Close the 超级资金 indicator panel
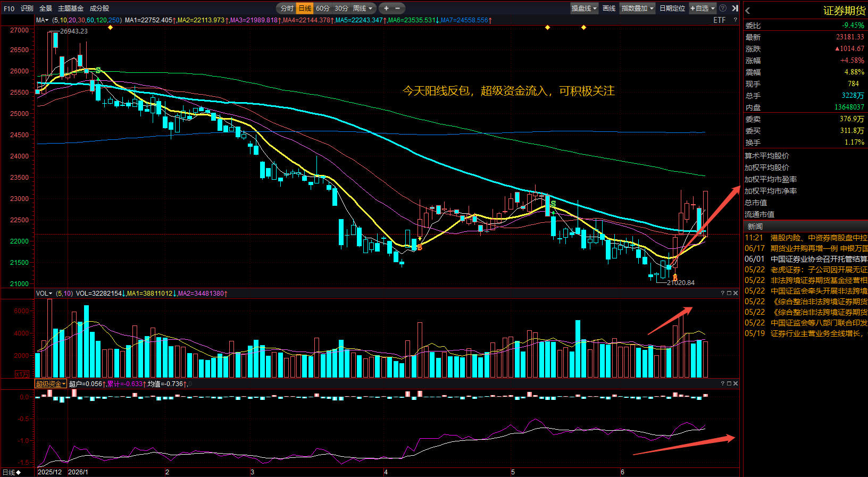 click(736, 383)
